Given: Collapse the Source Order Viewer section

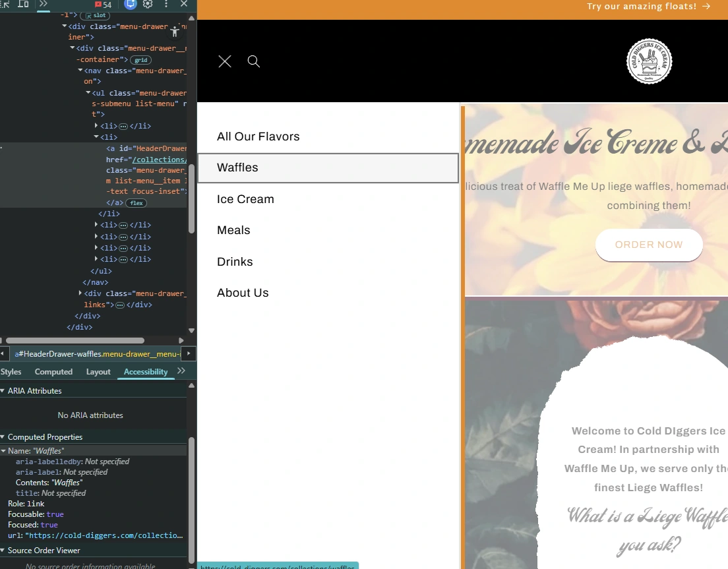Looking at the screenshot, I should (x=3, y=551).
